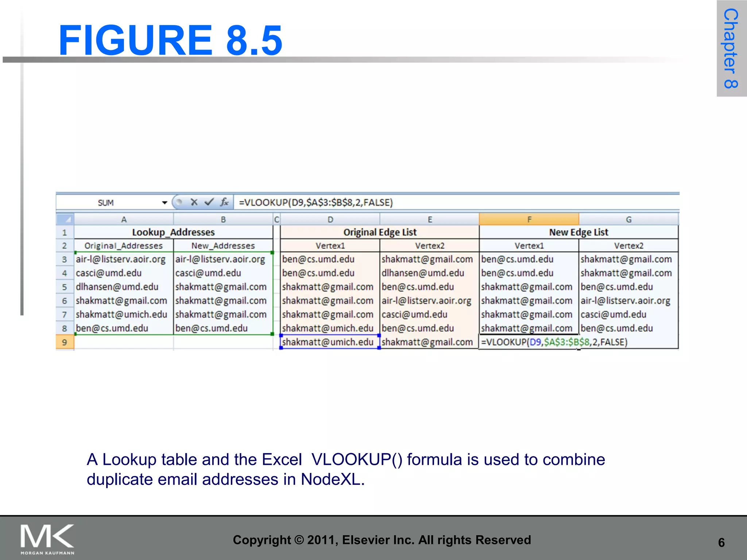Select column E header
The image size is (747, 560).
tap(430, 219)
